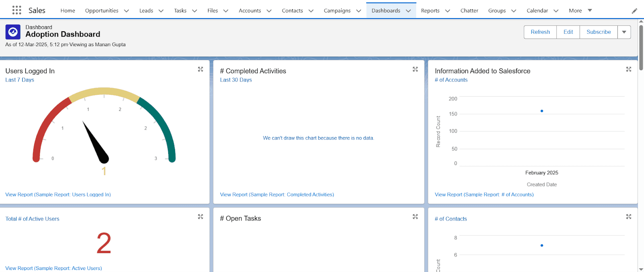
Task: Open Accounts tab dropdown chevron
Action: tap(269, 11)
